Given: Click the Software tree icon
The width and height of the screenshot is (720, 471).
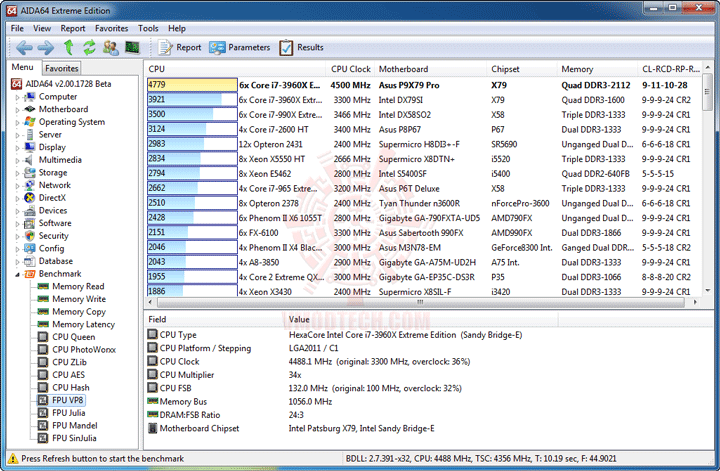Looking at the screenshot, I should tap(29, 223).
